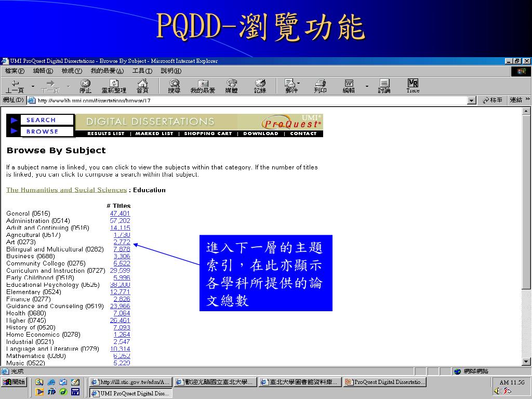Click 23,966 link for Guidance and Counseling
The width and height of the screenshot is (532, 399).
click(120, 306)
